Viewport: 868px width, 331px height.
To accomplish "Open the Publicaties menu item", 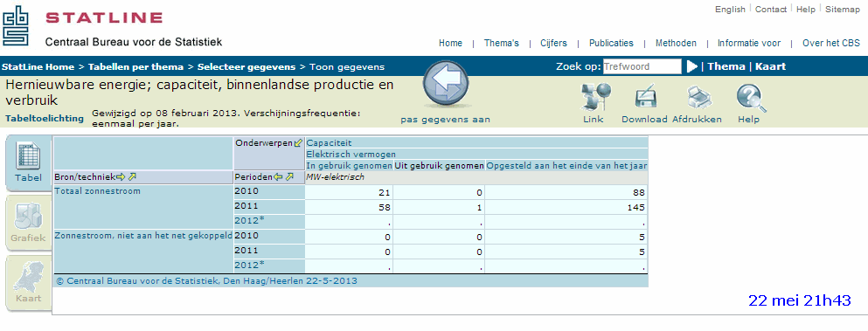I will tap(611, 43).
